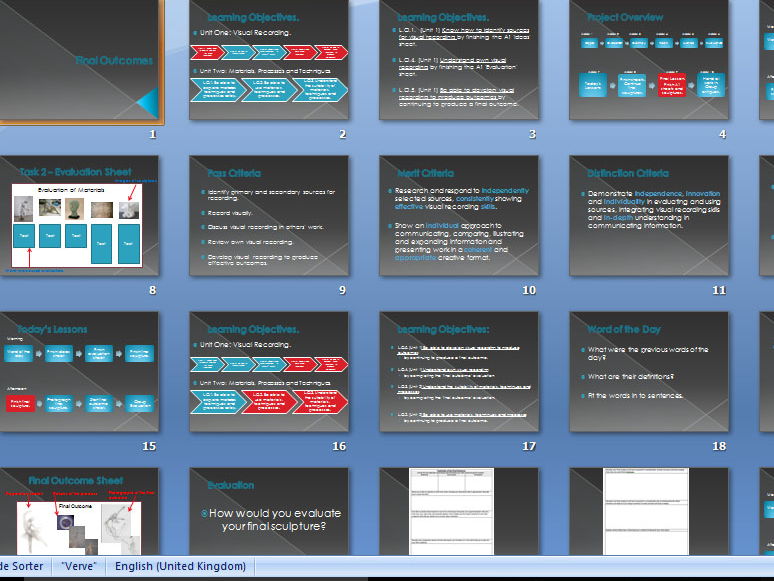Viewport: 774px width, 581px height.
Task: Click slide number 1 label
Action: click(x=153, y=134)
